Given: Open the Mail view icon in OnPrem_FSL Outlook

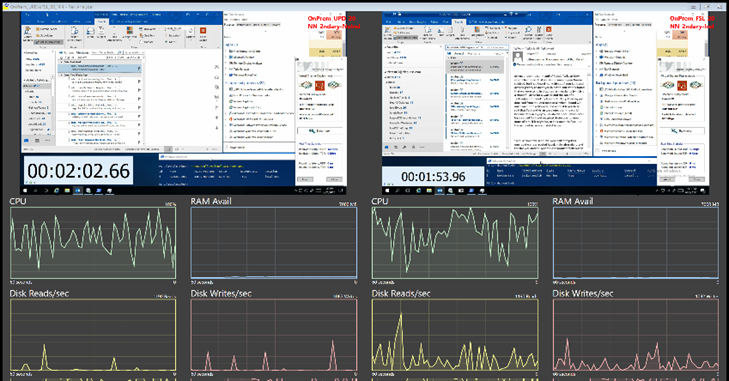Looking at the screenshot, I should [x=386, y=147].
